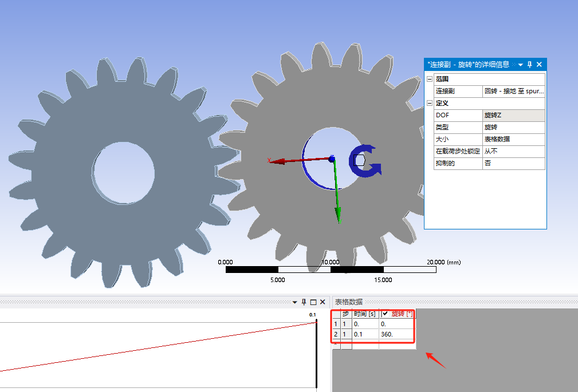This screenshot has height=392, width=578.
Task: Edit the 0.1 time cell in row 2
Action: [x=365, y=334]
